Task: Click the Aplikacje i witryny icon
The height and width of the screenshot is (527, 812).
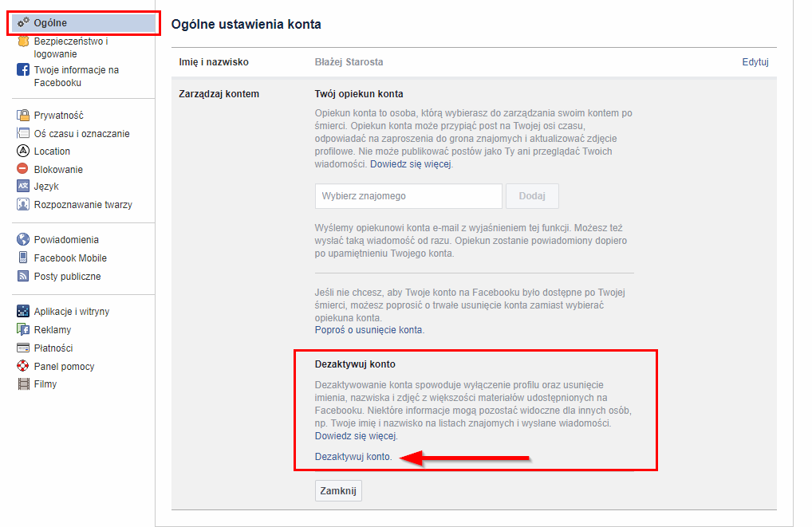Action: click(x=23, y=311)
